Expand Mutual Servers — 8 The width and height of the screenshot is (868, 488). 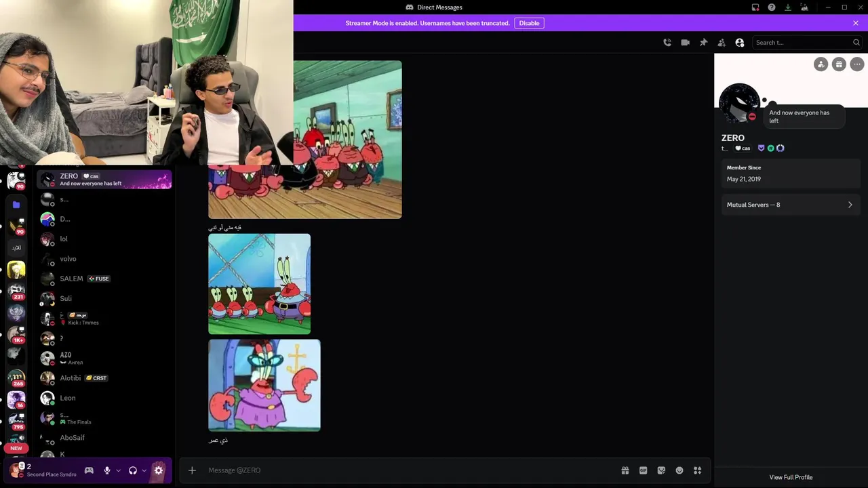791,205
